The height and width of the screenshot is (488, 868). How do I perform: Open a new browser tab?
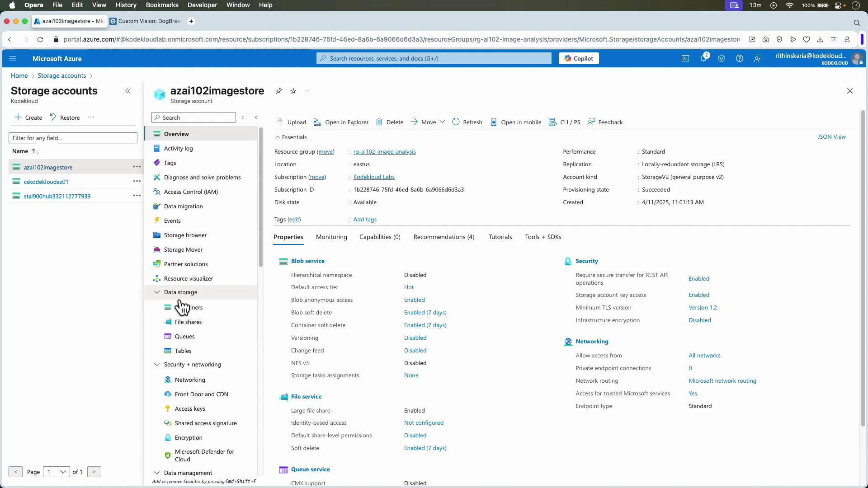click(191, 21)
